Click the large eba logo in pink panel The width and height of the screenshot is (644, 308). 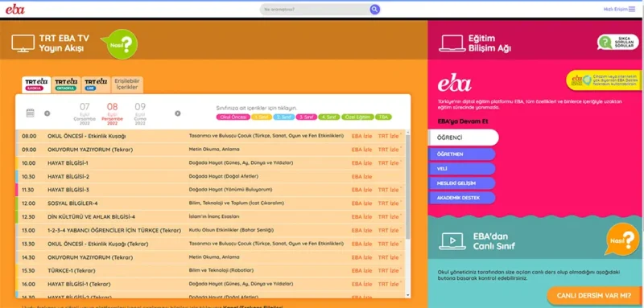pos(454,84)
